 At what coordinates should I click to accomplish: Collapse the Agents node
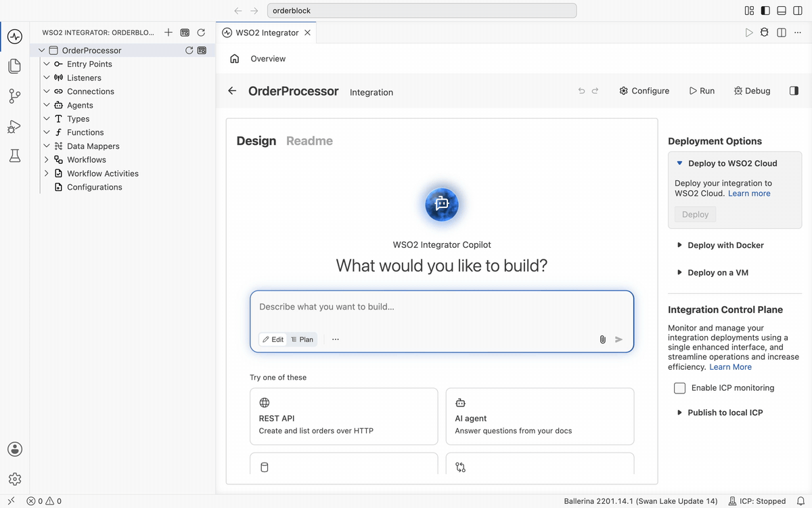pyautogui.click(x=47, y=105)
